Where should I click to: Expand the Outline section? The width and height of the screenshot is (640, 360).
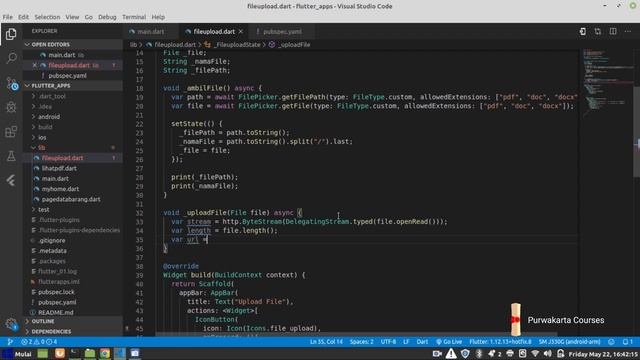click(73, 322)
